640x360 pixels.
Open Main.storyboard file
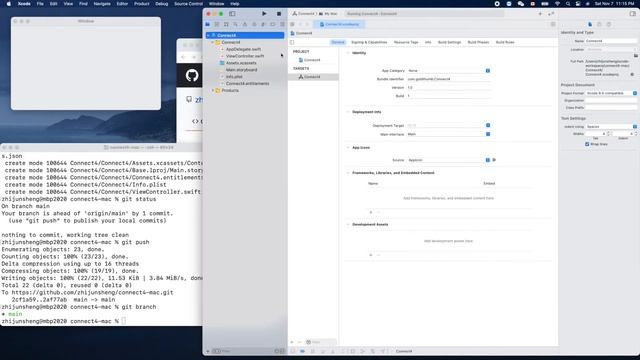point(241,70)
